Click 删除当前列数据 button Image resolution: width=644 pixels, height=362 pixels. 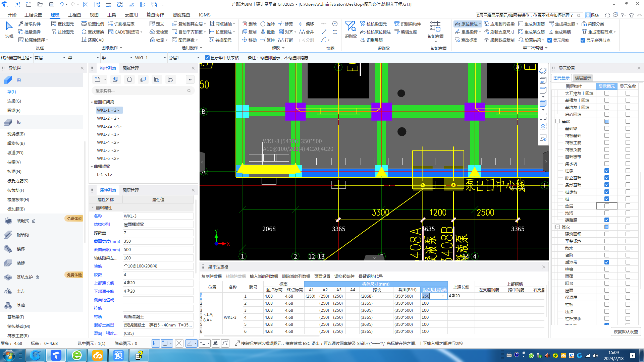(296, 276)
